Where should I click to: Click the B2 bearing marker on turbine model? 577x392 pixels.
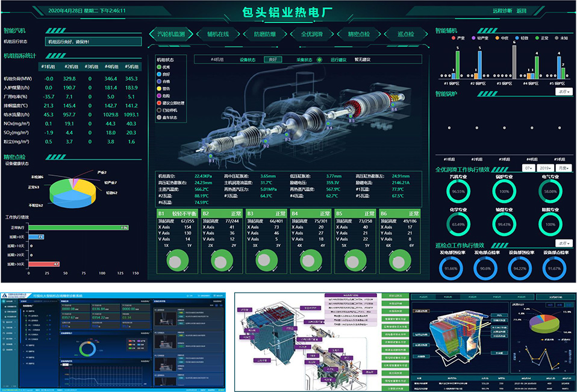265,142
